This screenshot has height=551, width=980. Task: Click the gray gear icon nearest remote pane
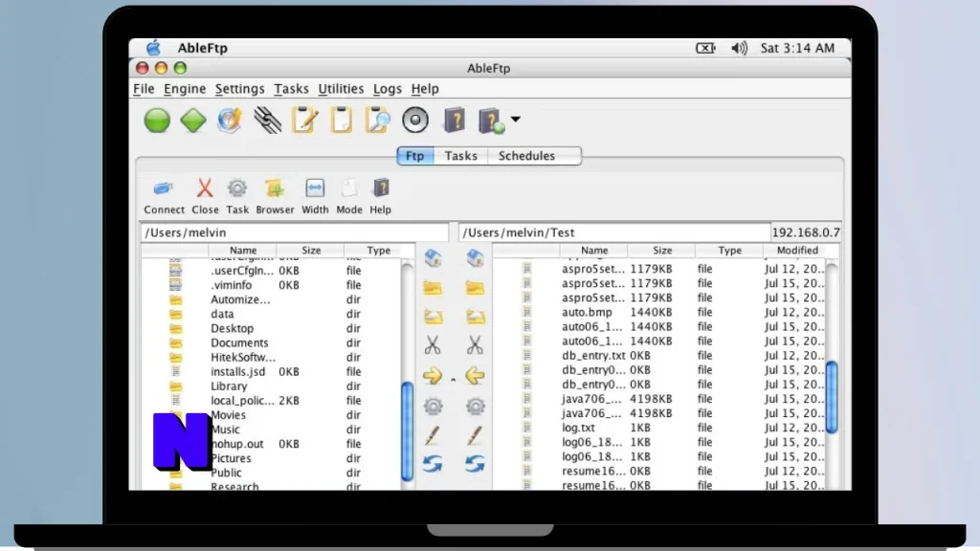pyautogui.click(x=475, y=406)
